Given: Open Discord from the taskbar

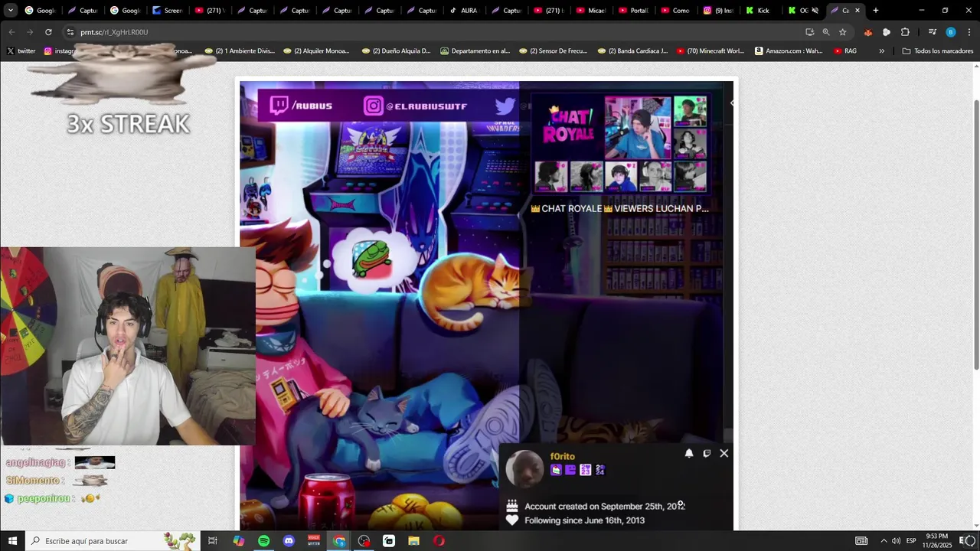Looking at the screenshot, I should pyautogui.click(x=289, y=541).
